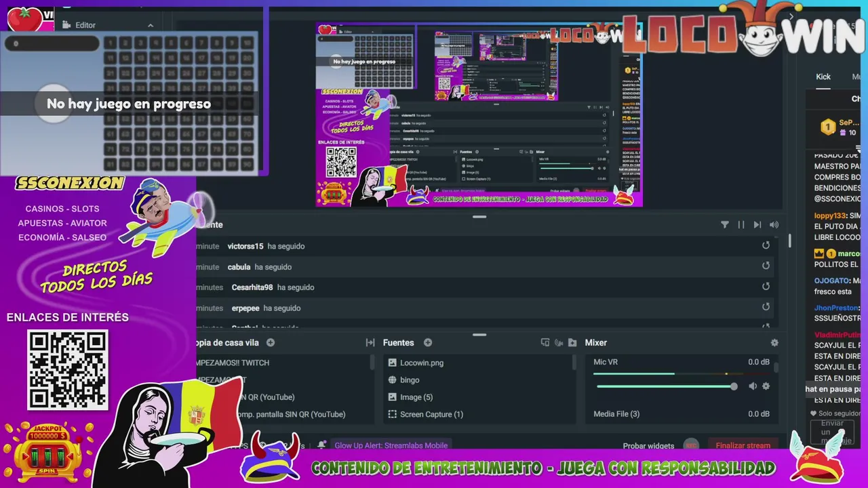Collapse the Editor panel chevron
The width and height of the screenshot is (868, 488).
[x=151, y=25]
